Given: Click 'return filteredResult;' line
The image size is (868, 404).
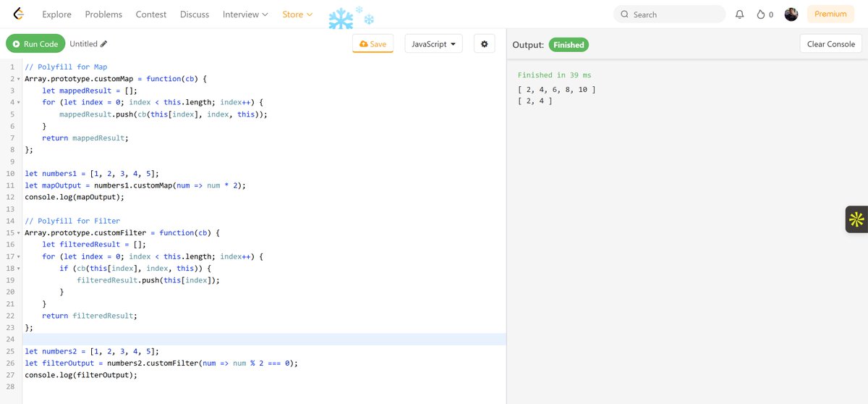Looking at the screenshot, I should (89, 316).
